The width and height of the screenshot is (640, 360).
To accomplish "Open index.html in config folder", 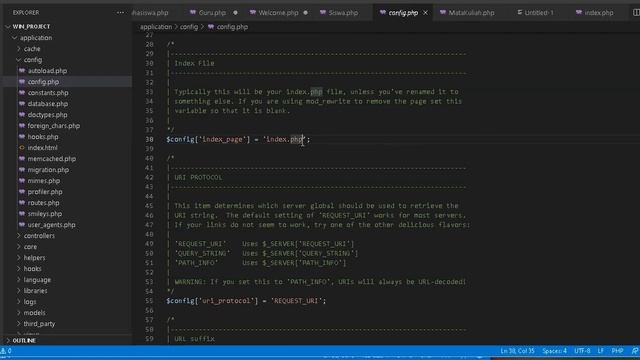I will 42,148.
